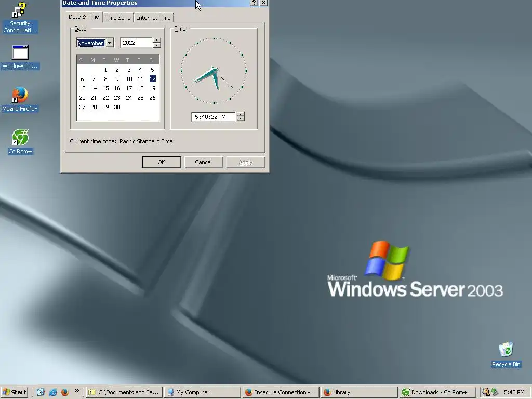Switch to Insecure Connection Firefox window

281,392
